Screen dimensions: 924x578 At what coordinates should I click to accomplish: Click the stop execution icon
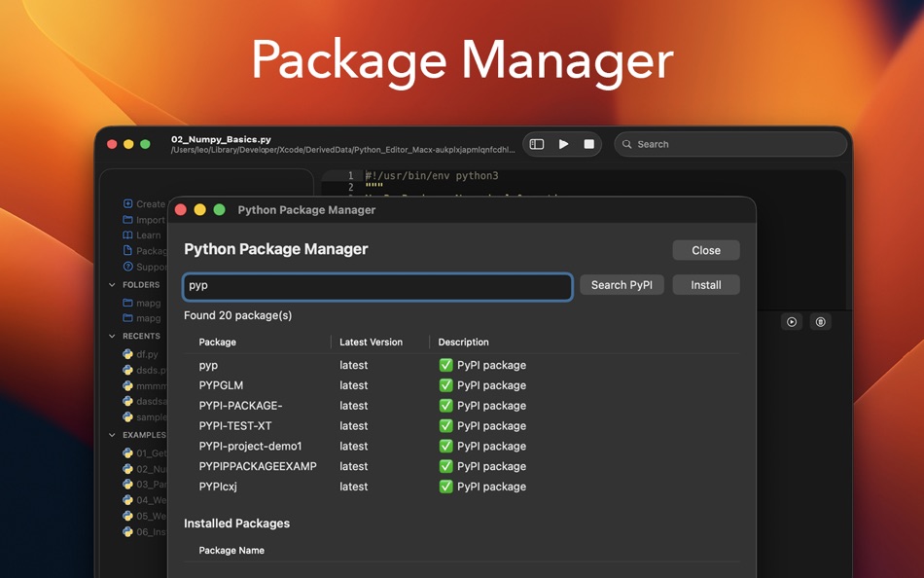pos(588,143)
